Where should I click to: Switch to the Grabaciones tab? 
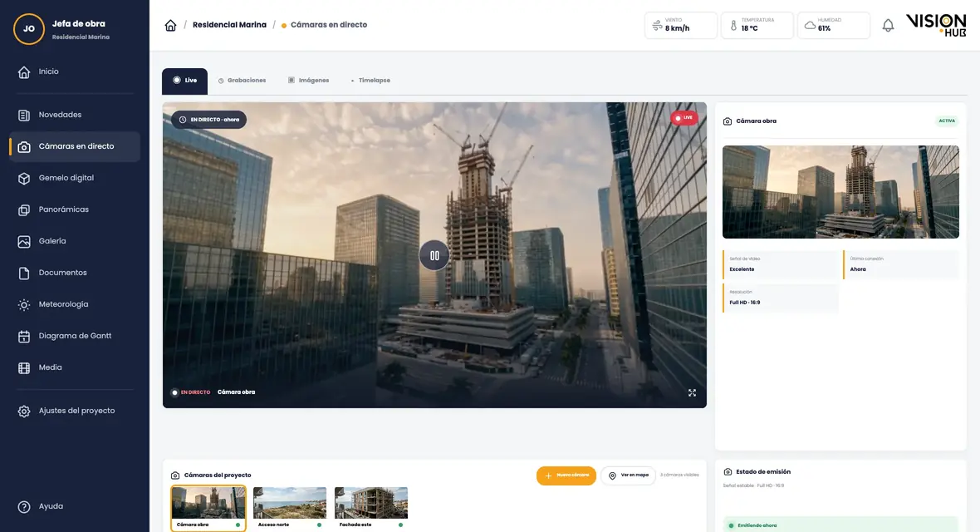click(x=242, y=81)
